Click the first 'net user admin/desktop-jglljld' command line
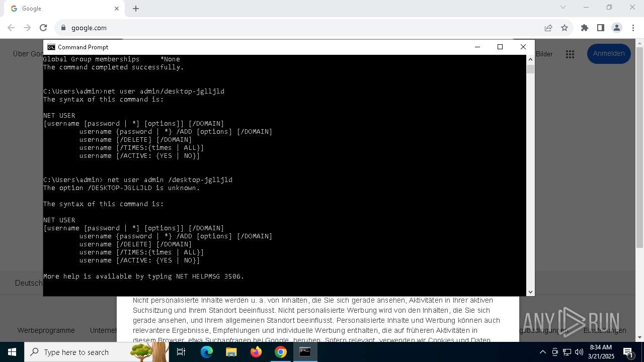 [x=134, y=92]
